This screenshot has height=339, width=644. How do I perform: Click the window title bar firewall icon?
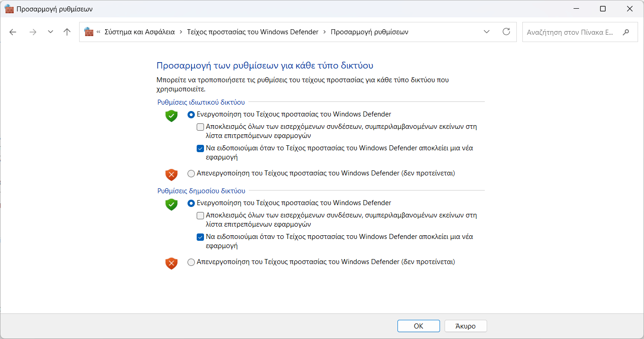tap(9, 9)
